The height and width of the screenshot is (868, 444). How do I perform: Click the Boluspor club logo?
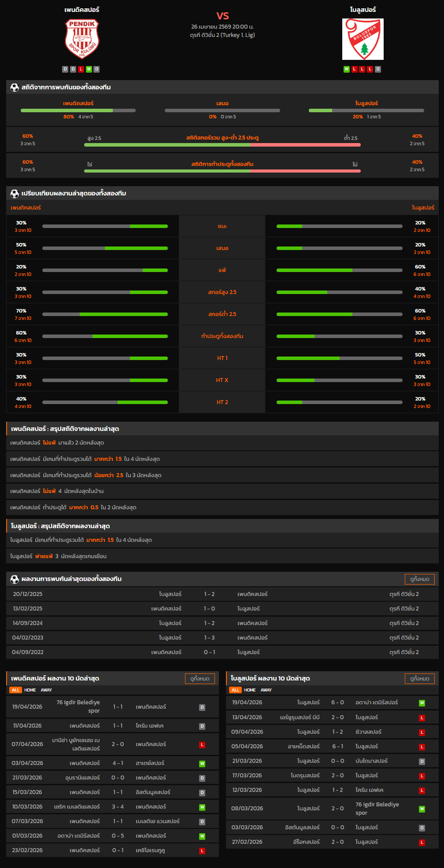pyautogui.click(x=363, y=39)
